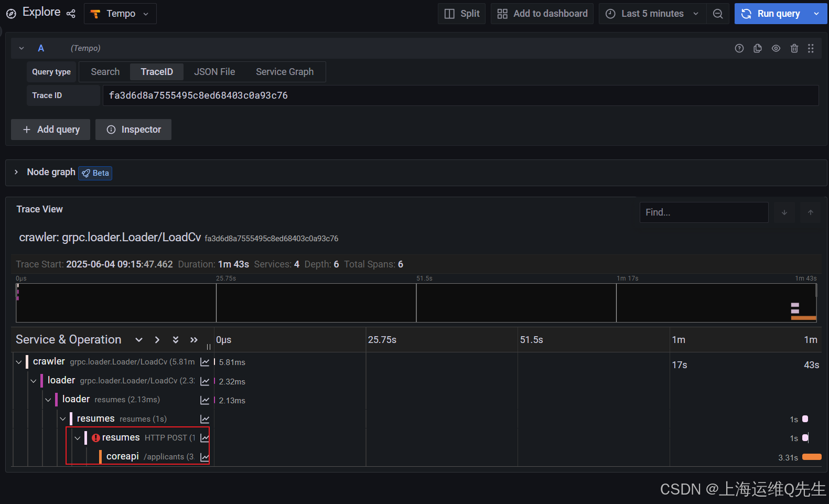Open the Tempo data source picker

120,14
